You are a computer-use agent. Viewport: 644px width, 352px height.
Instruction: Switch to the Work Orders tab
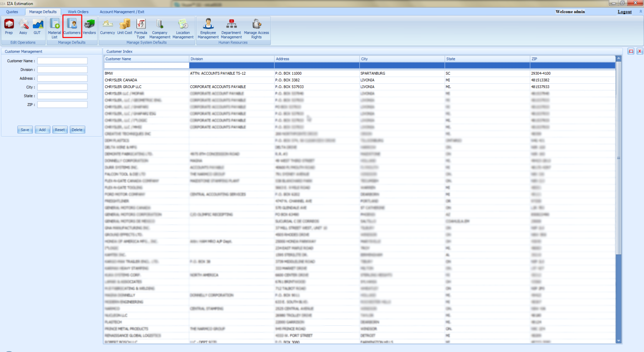coord(78,12)
